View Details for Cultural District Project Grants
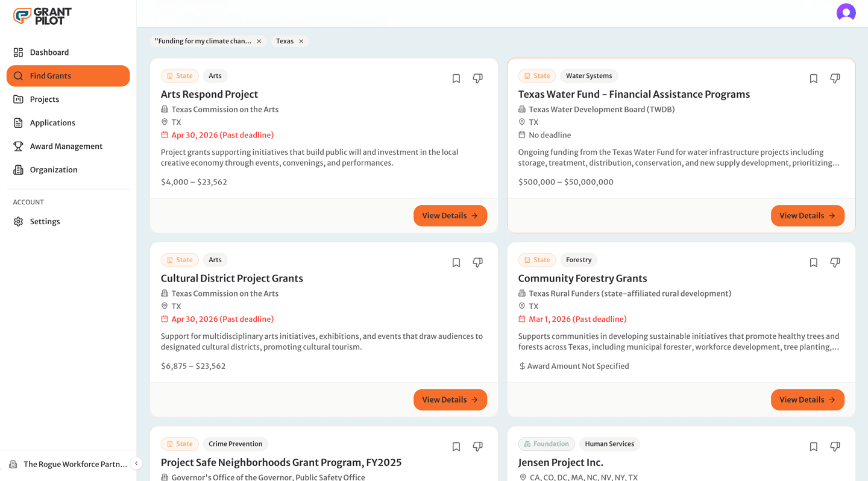 point(450,400)
